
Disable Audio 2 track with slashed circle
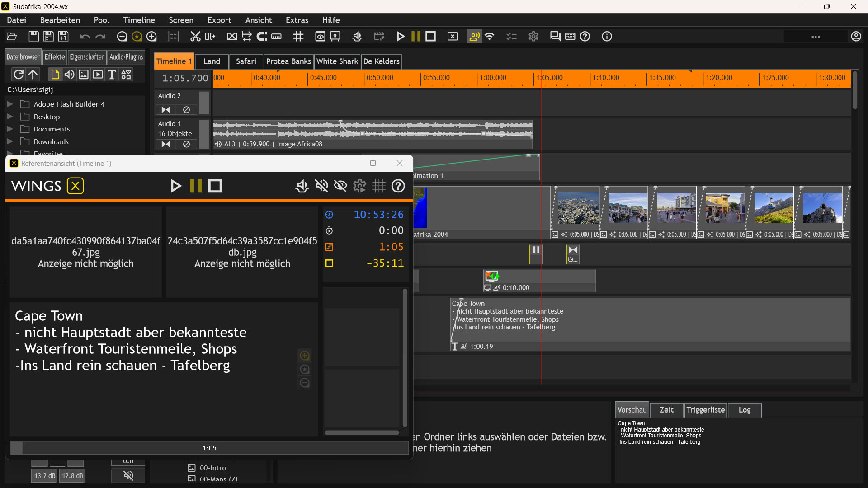coord(186,110)
